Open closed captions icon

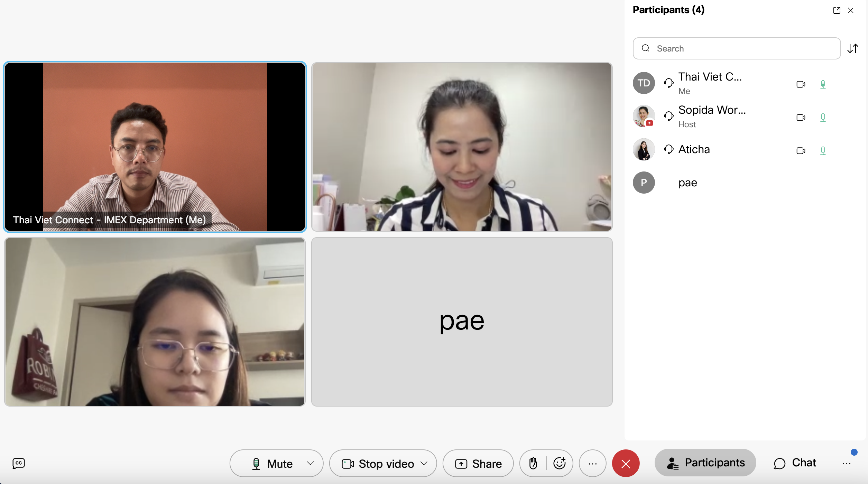[x=19, y=463]
